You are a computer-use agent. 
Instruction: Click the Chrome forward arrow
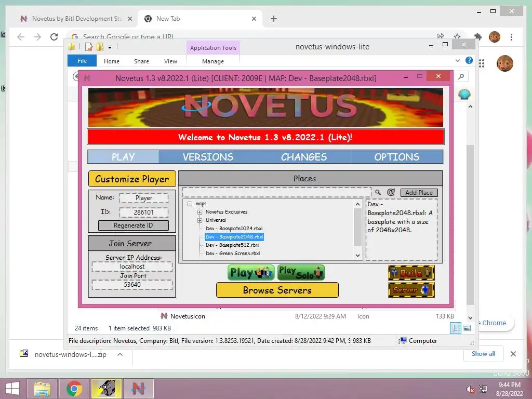coord(37,37)
